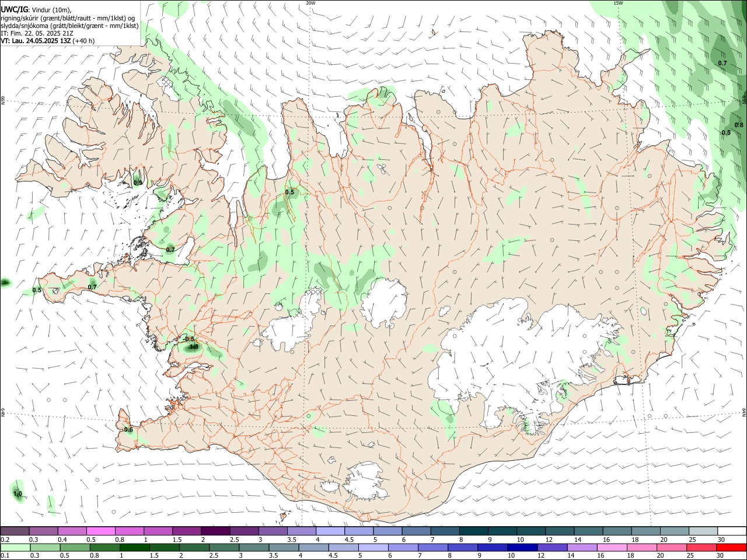Click the 0.6 precipitation value on Reykjanes peninsula
Screen dimensions: 747x560
[x=128, y=430]
